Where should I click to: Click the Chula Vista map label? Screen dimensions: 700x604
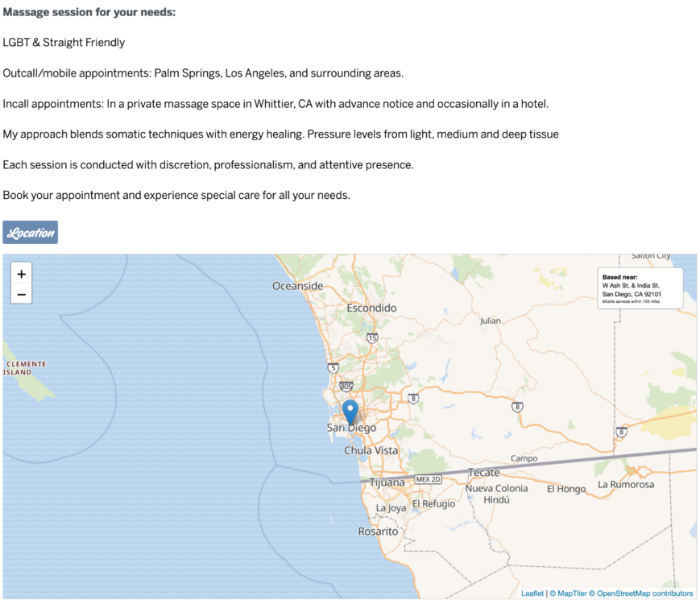click(371, 451)
